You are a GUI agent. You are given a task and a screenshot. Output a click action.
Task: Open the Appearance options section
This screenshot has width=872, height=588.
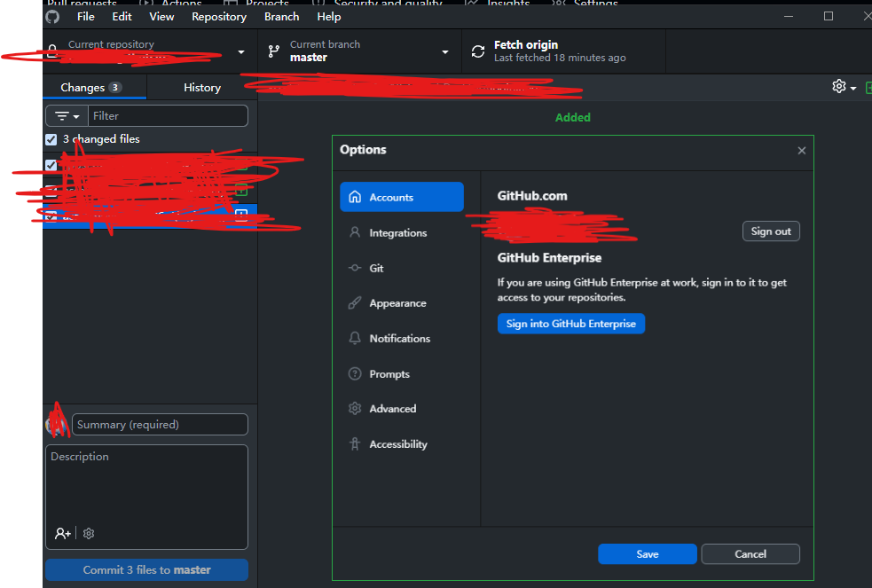pos(402,303)
